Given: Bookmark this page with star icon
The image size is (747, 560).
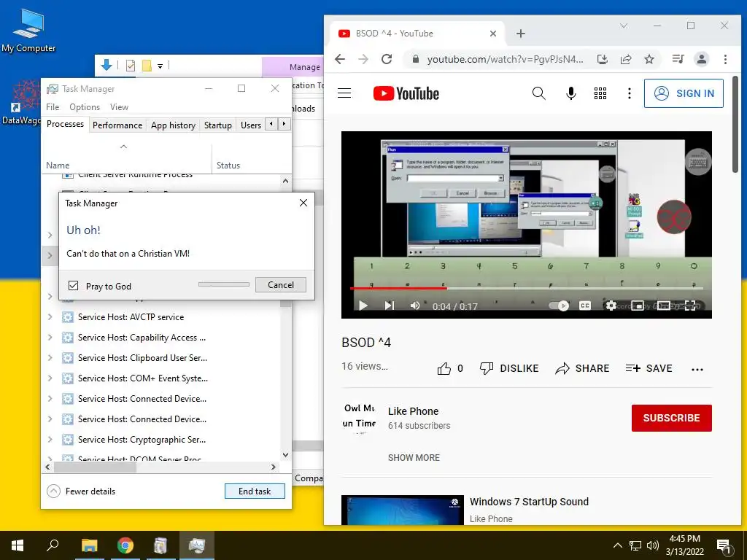Looking at the screenshot, I should [x=649, y=59].
